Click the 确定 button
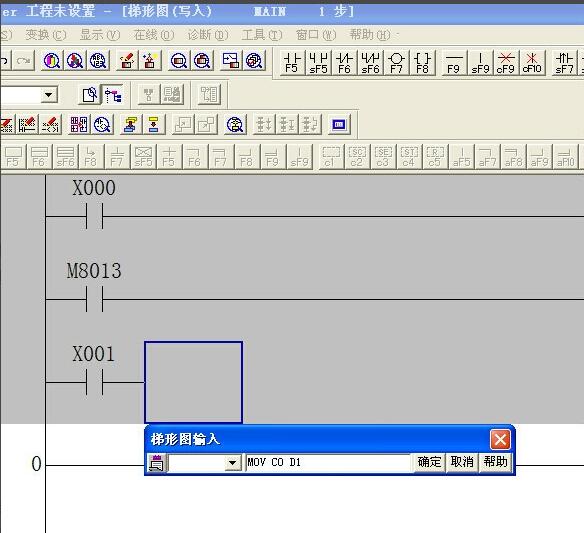584x533 pixels. click(x=429, y=462)
